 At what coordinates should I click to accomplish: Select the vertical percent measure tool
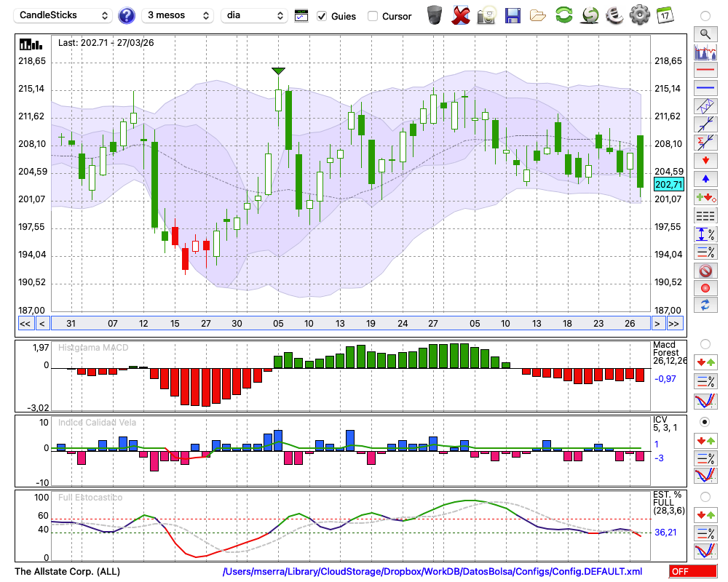pyautogui.click(x=705, y=234)
